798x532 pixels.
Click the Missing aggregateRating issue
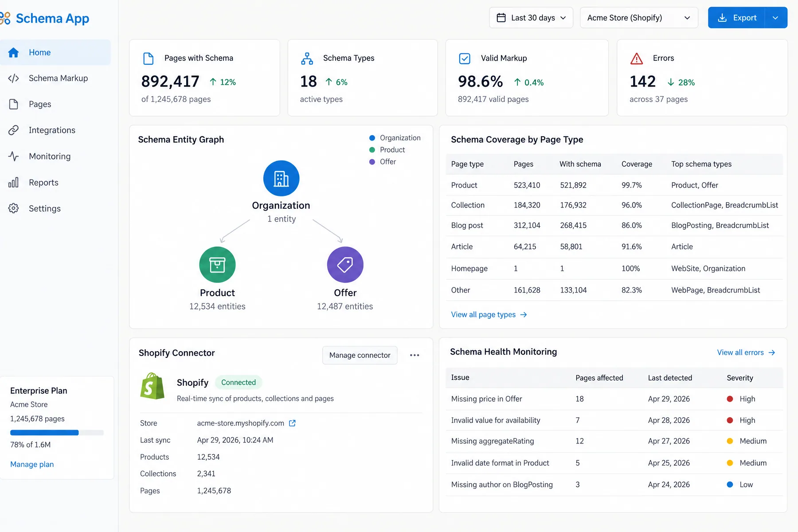(493, 441)
